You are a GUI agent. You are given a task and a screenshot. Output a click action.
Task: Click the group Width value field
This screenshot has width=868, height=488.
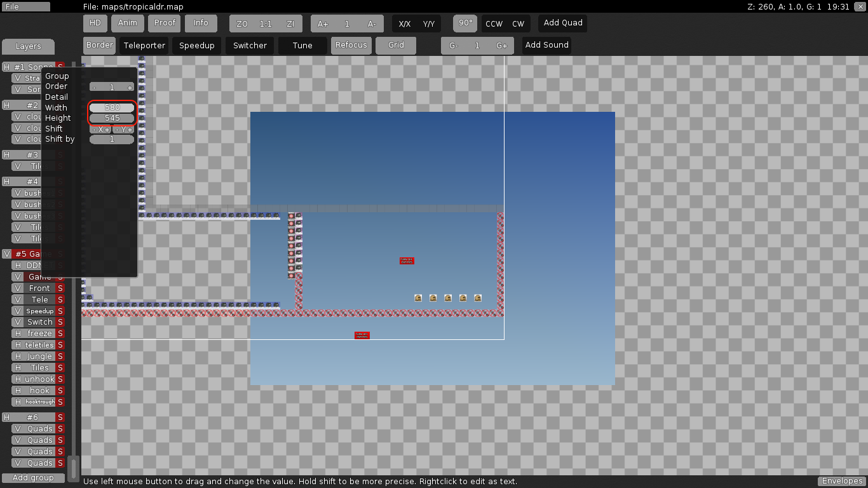click(112, 107)
